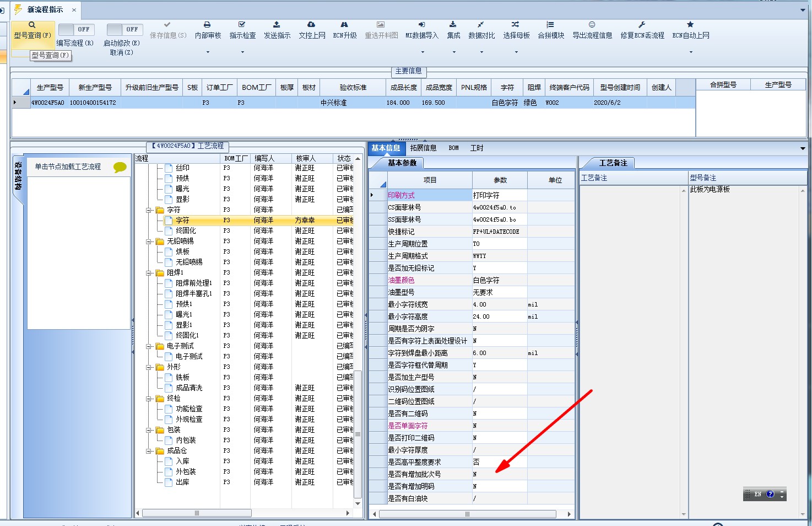Open the 选择母板 dropdown arrow
This screenshot has height=526, width=812.
(x=516, y=52)
